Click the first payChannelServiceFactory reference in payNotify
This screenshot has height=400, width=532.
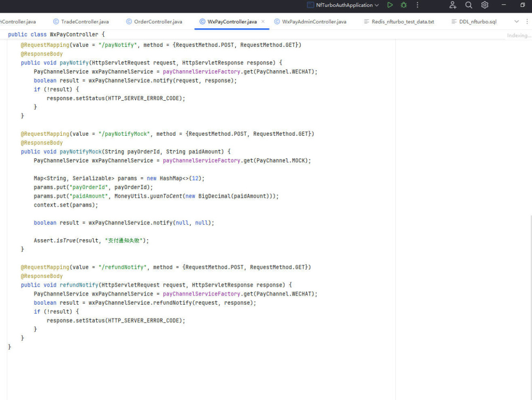pyautogui.click(x=202, y=72)
